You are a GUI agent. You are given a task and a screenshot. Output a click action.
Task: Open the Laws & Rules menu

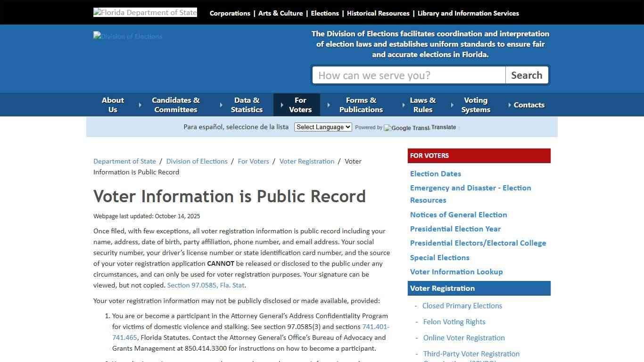(x=423, y=105)
